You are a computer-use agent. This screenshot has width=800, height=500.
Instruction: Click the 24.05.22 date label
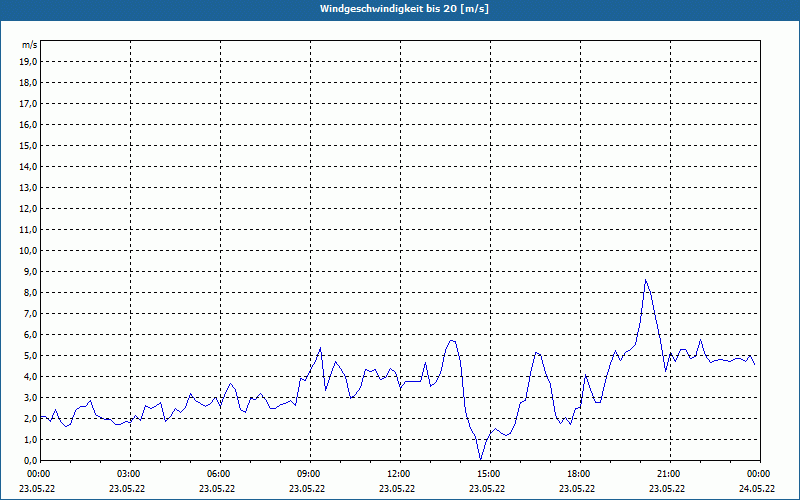click(x=757, y=489)
